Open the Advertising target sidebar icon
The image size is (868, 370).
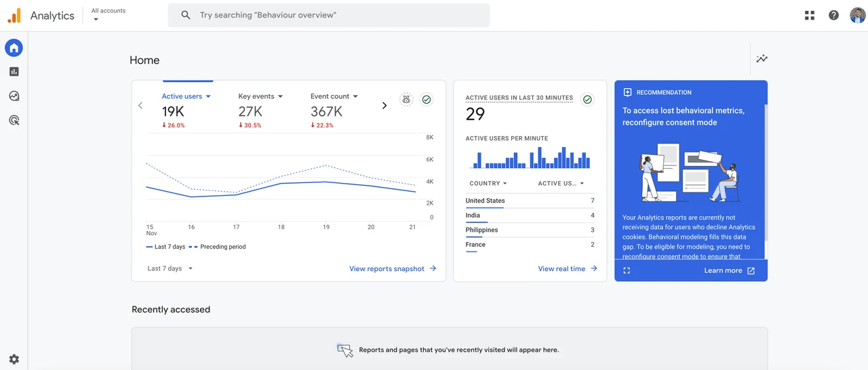point(14,121)
